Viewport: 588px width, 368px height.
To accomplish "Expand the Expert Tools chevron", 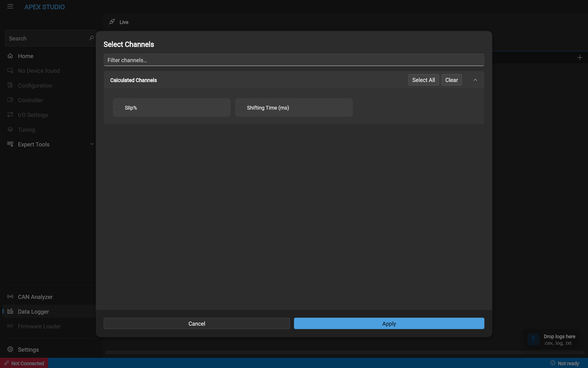I will point(92,144).
